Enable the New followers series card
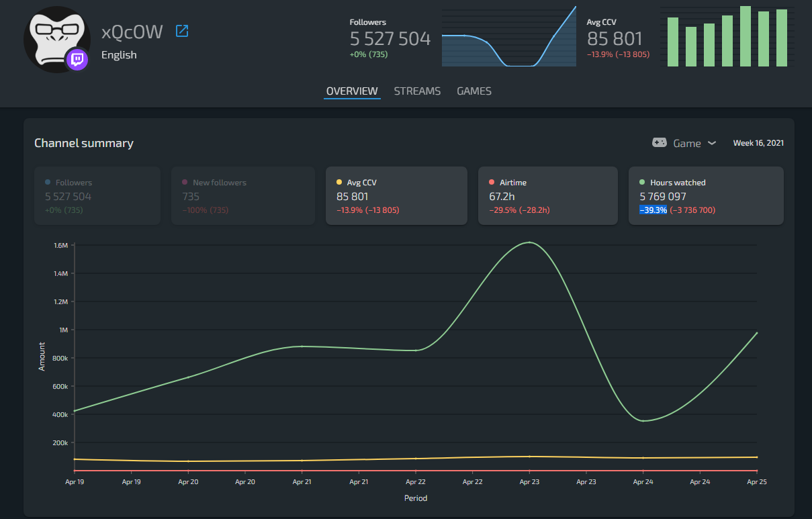Screen dimensions: 812x519 click(x=243, y=195)
